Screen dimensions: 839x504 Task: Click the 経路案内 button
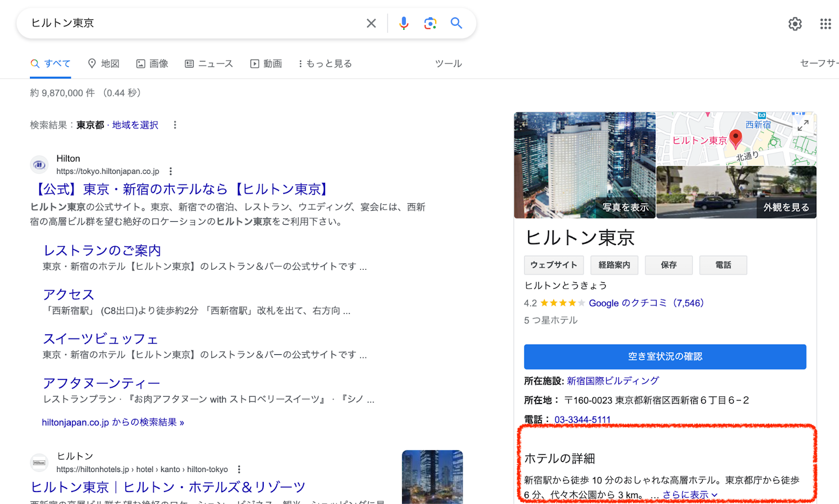[614, 265]
